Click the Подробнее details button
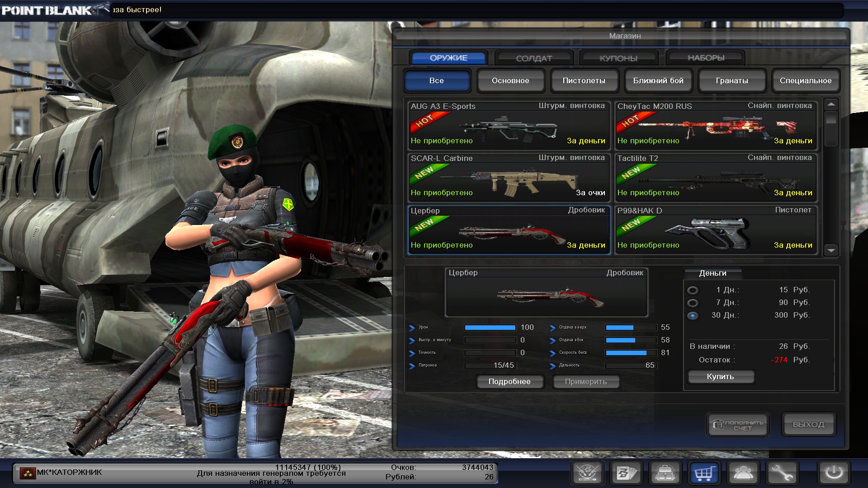The height and width of the screenshot is (488, 868). point(509,381)
